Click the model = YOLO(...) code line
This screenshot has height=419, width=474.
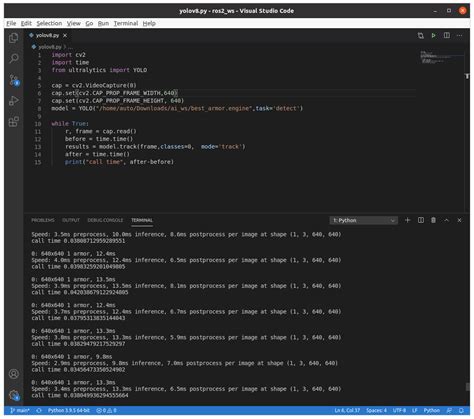[177, 108]
